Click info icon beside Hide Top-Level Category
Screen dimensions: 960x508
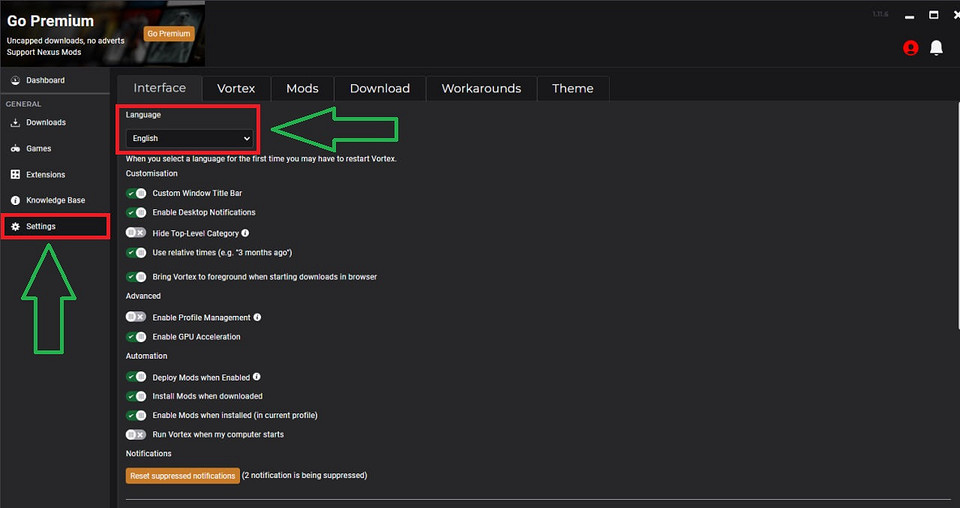tap(246, 233)
